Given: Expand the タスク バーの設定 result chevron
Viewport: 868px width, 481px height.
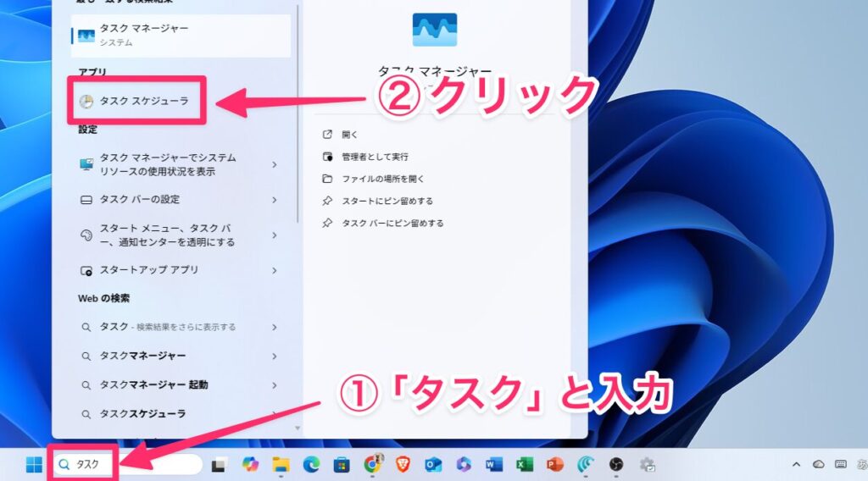Looking at the screenshot, I should [x=275, y=200].
